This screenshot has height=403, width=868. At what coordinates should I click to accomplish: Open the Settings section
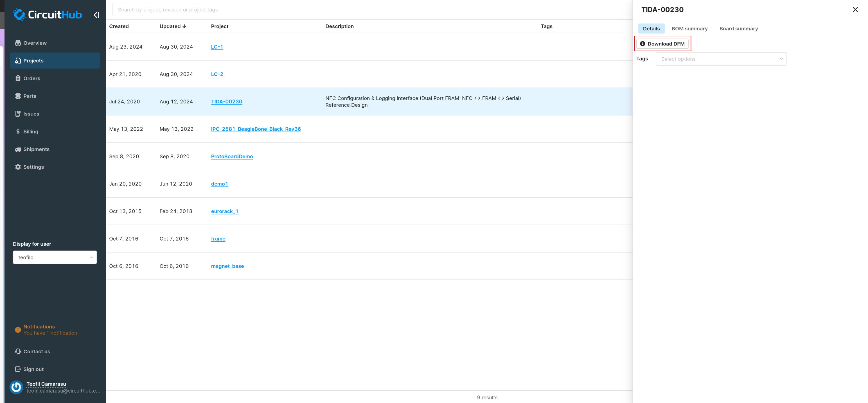point(33,167)
